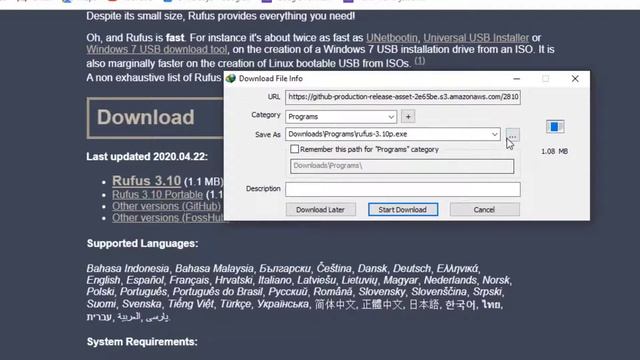
Task: Minimize the Download File Info dialog
Action: click(x=516, y=78)
